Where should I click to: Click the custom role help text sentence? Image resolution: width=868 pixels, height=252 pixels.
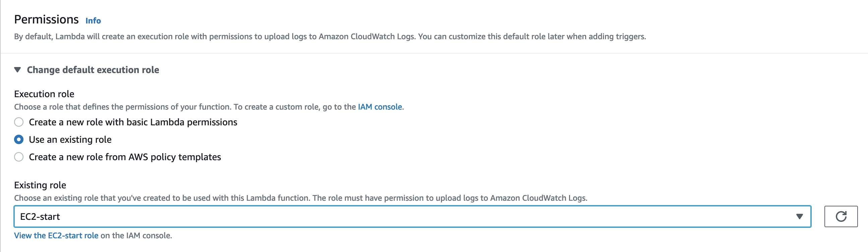tap(209, 107)
